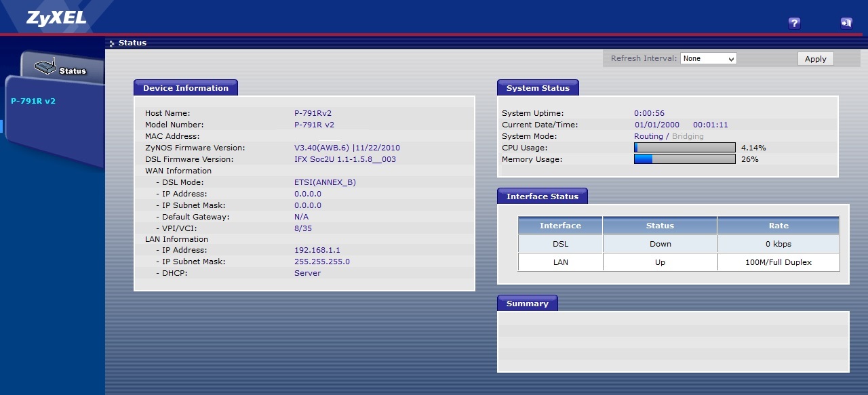Screen dimensions: 868x395
Task: Click the LAN Information heading
Action: point(176,239)
